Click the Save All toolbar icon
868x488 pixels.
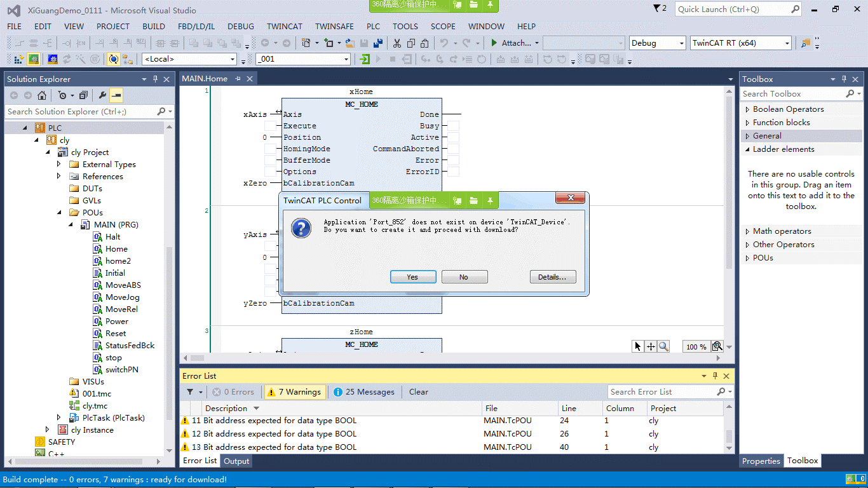(378, 43)
